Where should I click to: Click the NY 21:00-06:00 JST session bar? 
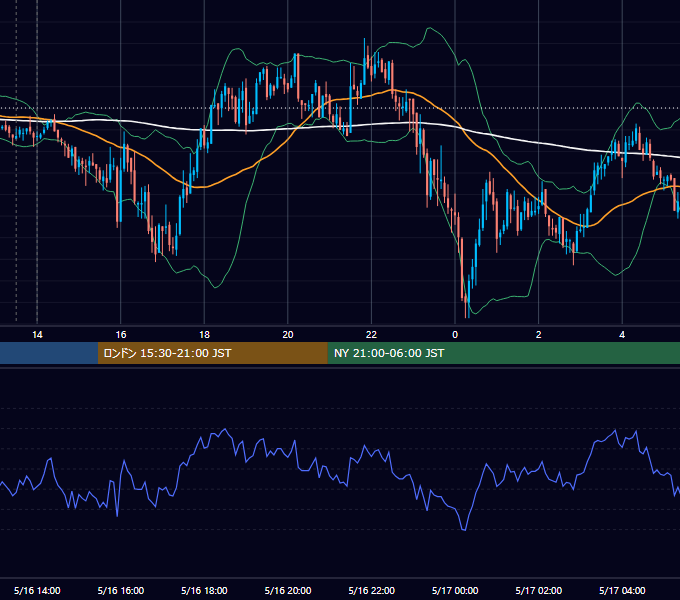tap(503, 353)
